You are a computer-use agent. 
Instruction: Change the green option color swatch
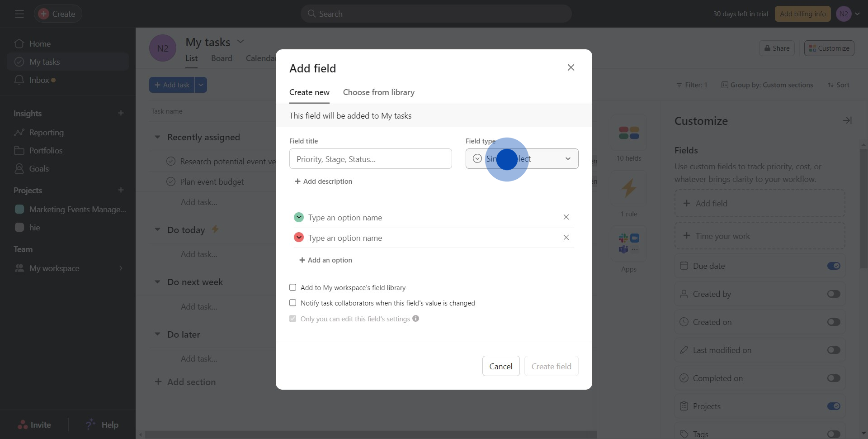[x=299, y=217]
